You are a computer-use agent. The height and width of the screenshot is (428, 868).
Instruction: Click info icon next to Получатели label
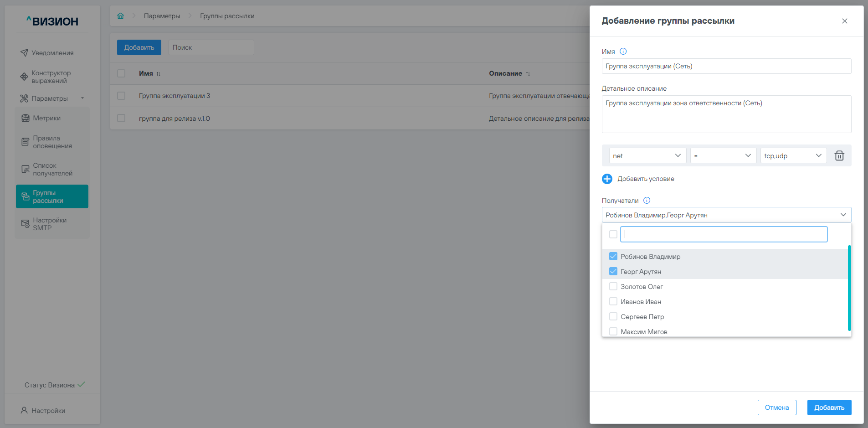[x=647, y=201]
